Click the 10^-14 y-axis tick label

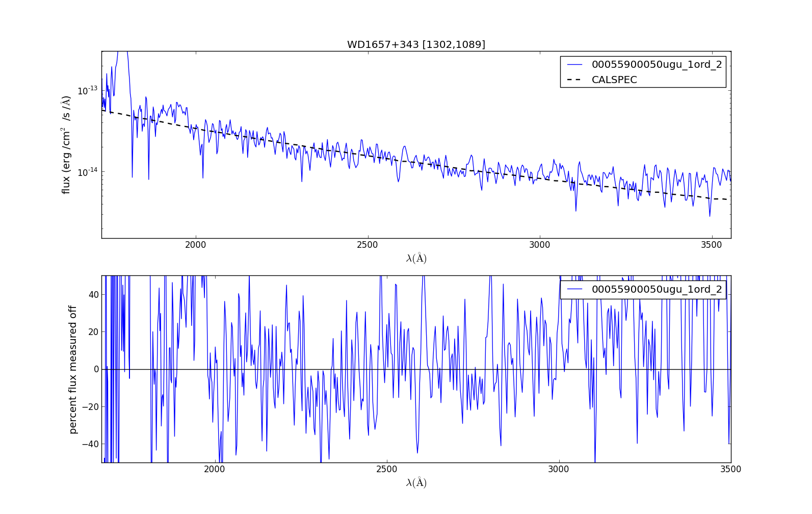(87, 172)
